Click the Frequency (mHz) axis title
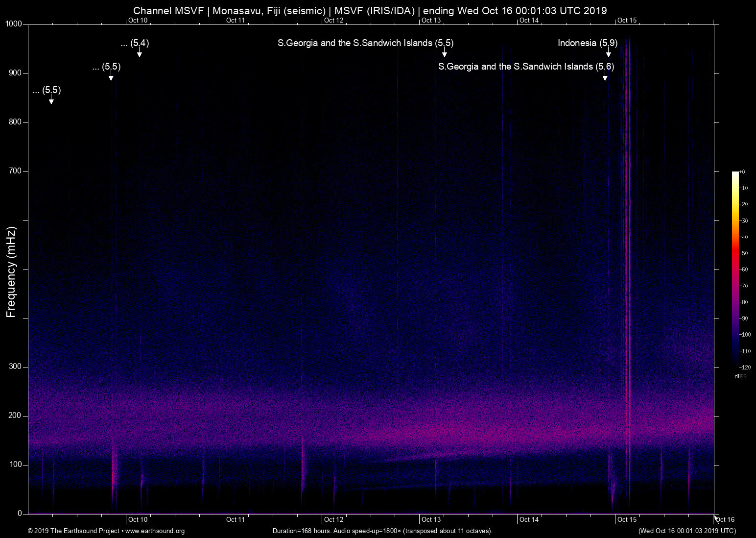 pos(11,270)
